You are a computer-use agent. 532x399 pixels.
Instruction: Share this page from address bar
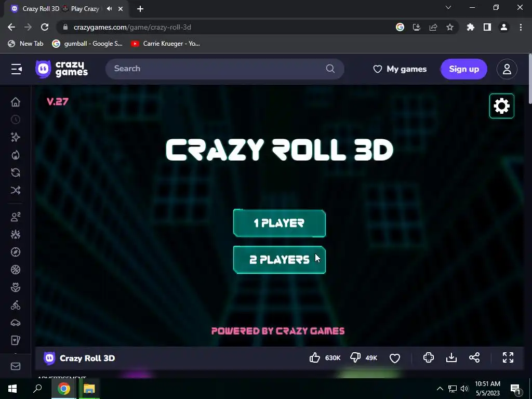[x=433, y=27]
